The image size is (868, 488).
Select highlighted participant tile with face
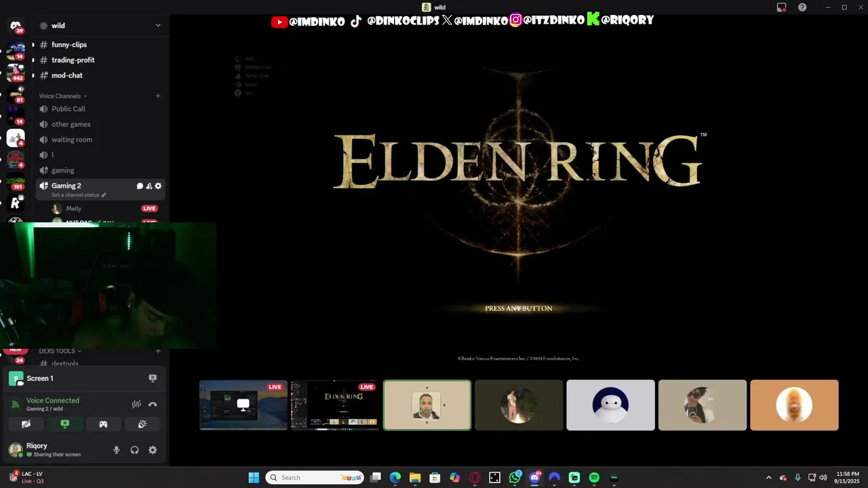[427, 405]
